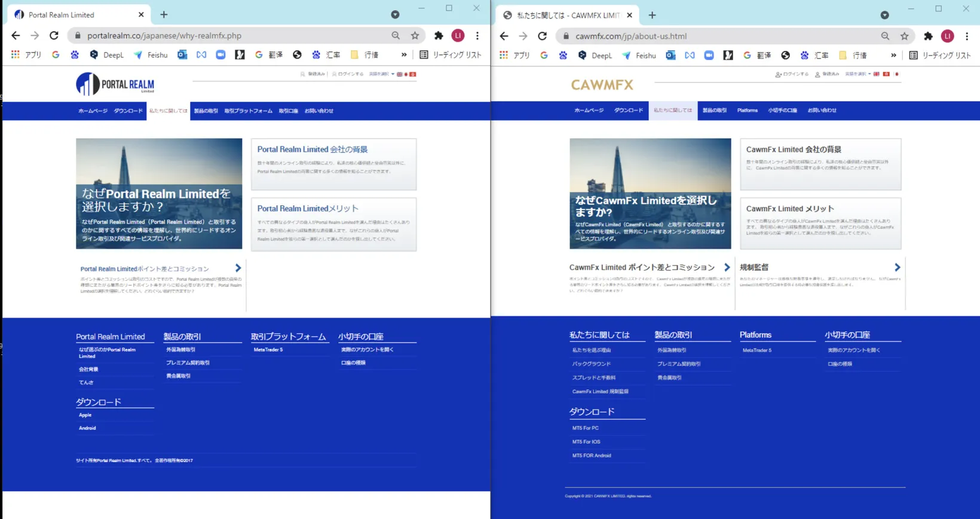
Task: Open 行情 bookmark folder in CAWMFX window
Action: 853,56
